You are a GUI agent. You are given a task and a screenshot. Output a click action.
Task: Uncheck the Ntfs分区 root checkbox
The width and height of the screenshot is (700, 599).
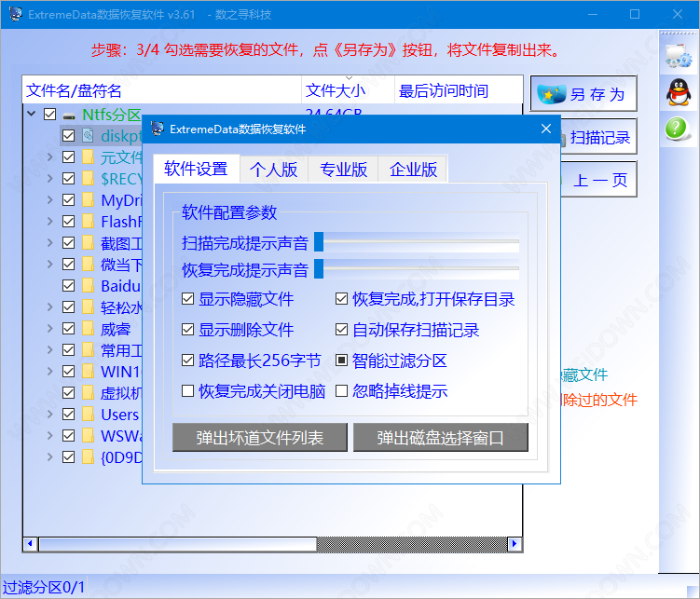50,115
